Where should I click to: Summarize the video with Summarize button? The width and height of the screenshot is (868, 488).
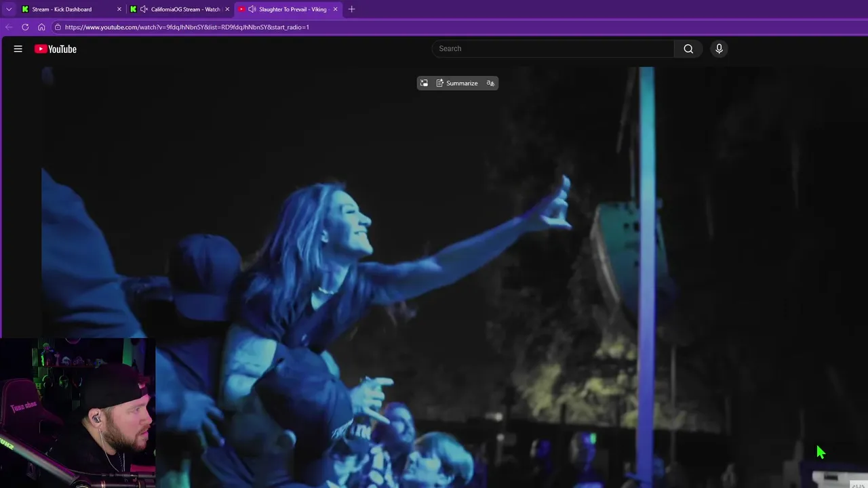(x=457, y=83)
